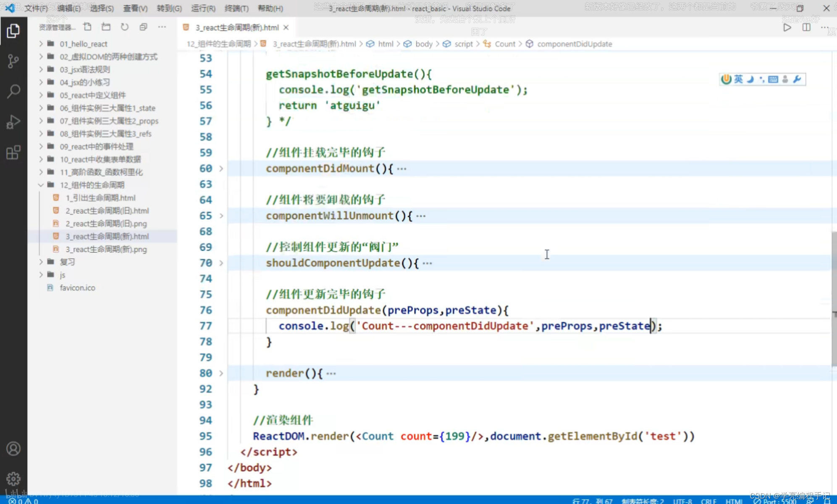Screen dimensions: 837x504
Task: Open the 终端(T) menu
Action: tap(236, 8)
